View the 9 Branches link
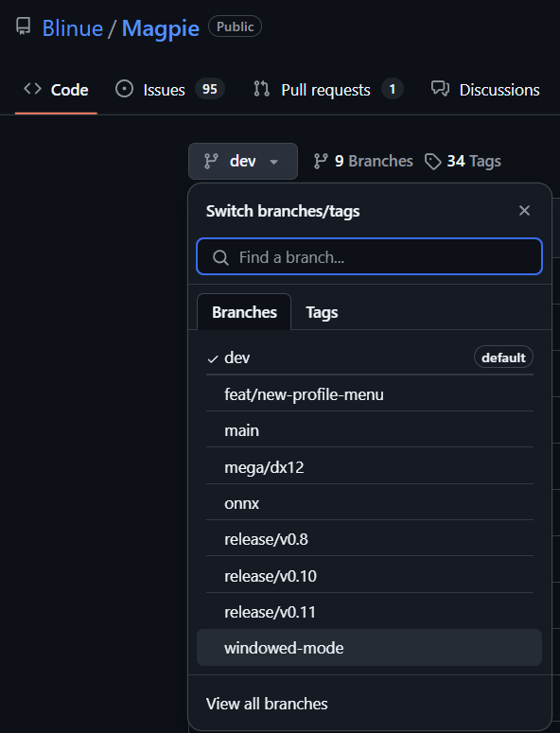 tap(363, 162)
